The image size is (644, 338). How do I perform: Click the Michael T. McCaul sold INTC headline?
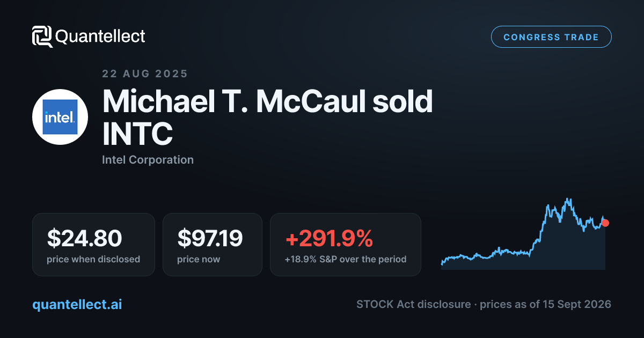point(267,117)
